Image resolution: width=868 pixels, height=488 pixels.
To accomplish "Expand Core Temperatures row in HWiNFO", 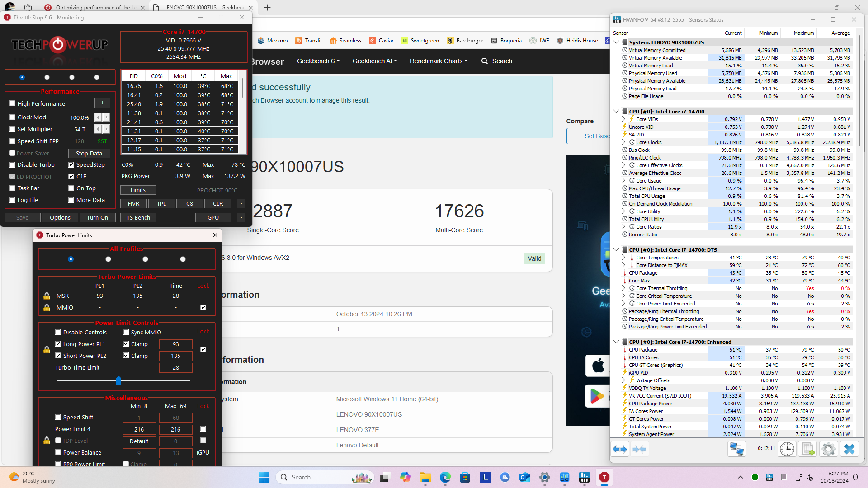I will tap(623, 258).
